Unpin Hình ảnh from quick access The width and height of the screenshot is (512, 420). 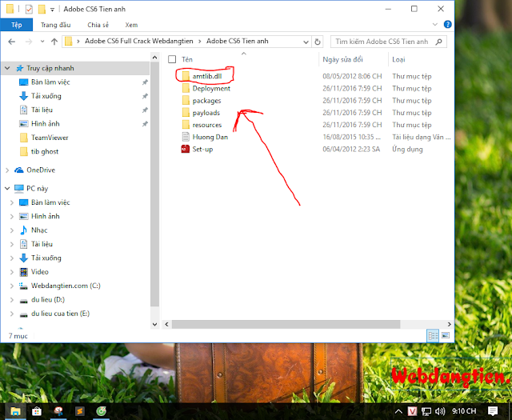coord(145,124)
